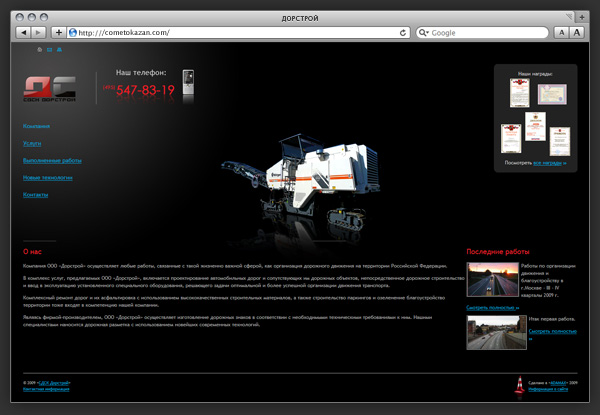Open the Google search magnifier dropdown
The width and height of the screenshot is (600, 415).
click(x=423, y=32)
